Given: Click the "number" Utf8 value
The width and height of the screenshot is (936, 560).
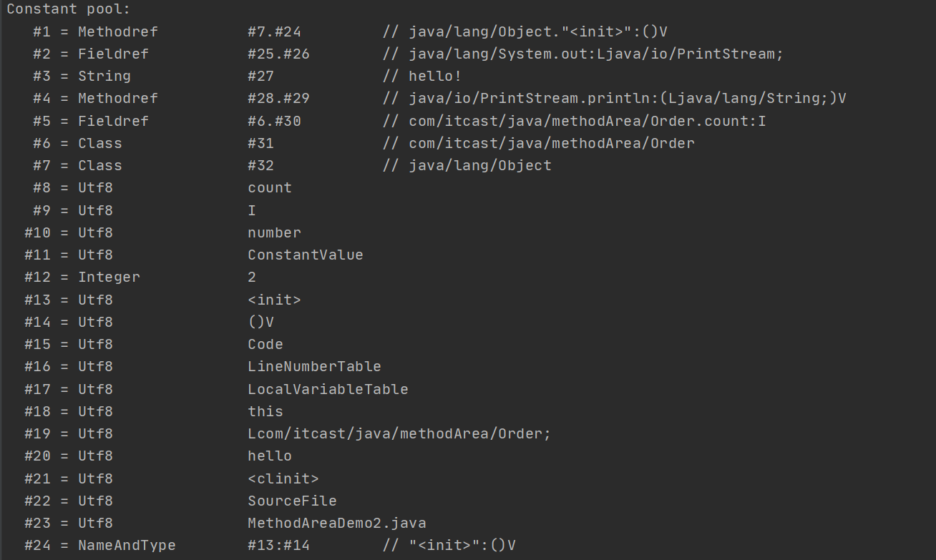Looking at the screenshot, I should [x=274, y=232].
